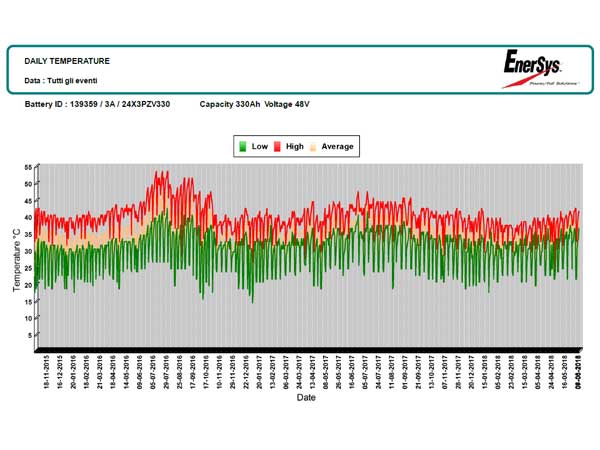Screen dimensions: 600x450
Task: Click the Capacity 330Ah label
Action: (229, 104)
